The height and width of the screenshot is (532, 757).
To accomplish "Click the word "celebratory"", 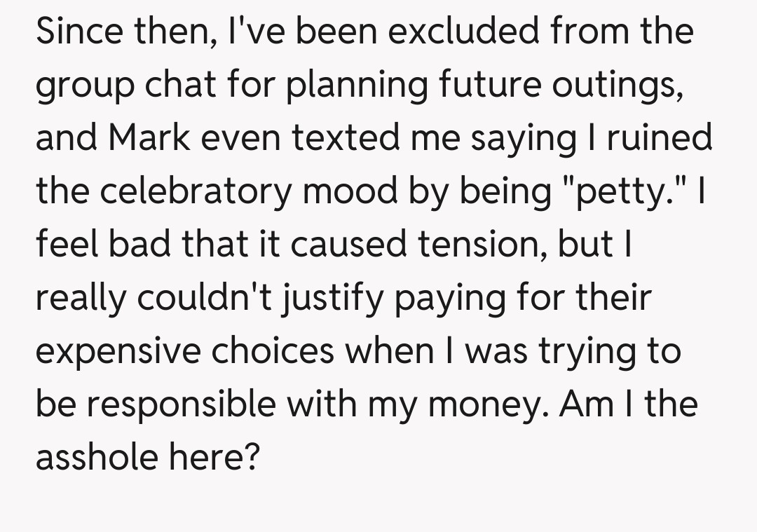I will point(193,191).
